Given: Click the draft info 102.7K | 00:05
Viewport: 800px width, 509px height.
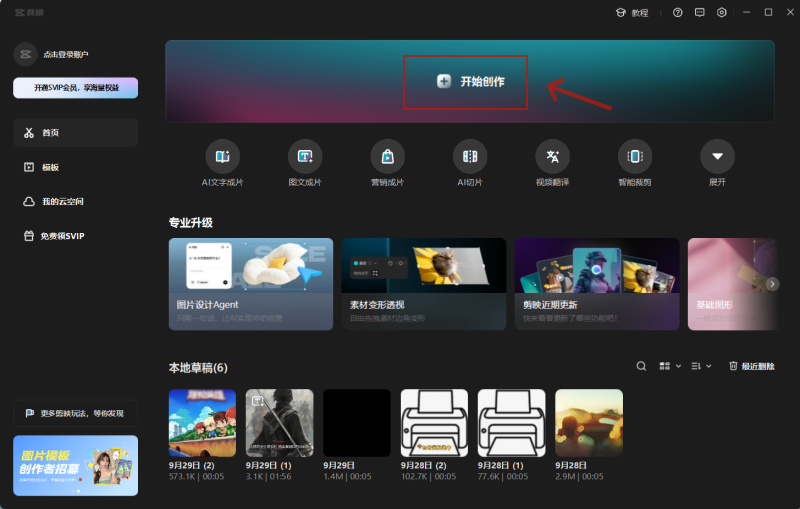Looking at the screenshot, I should 429,476.
